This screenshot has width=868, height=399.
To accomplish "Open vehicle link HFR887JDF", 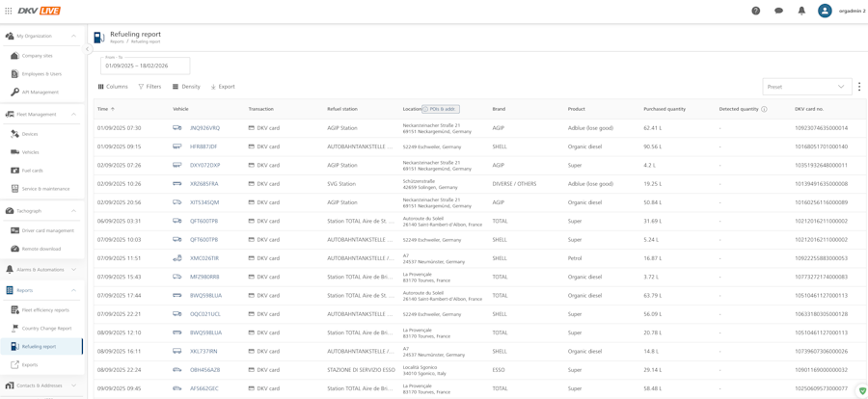I will tap(203, 146).
